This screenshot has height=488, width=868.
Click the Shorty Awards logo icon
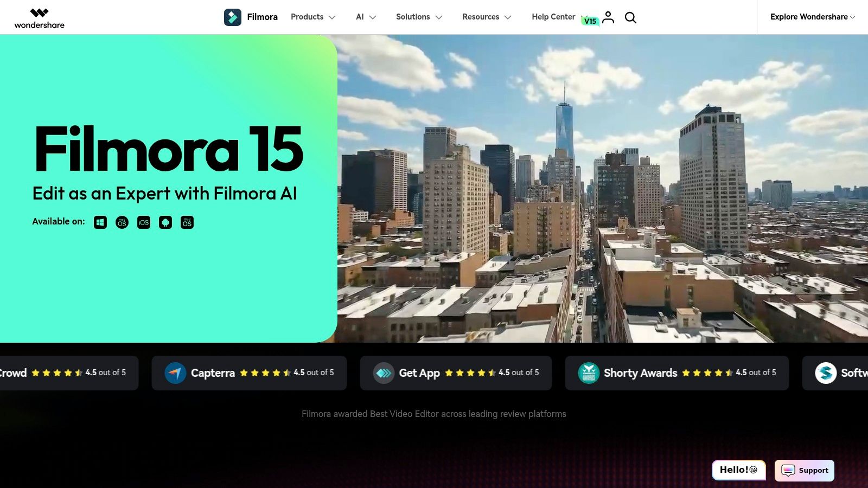click(x=589, y=373)
